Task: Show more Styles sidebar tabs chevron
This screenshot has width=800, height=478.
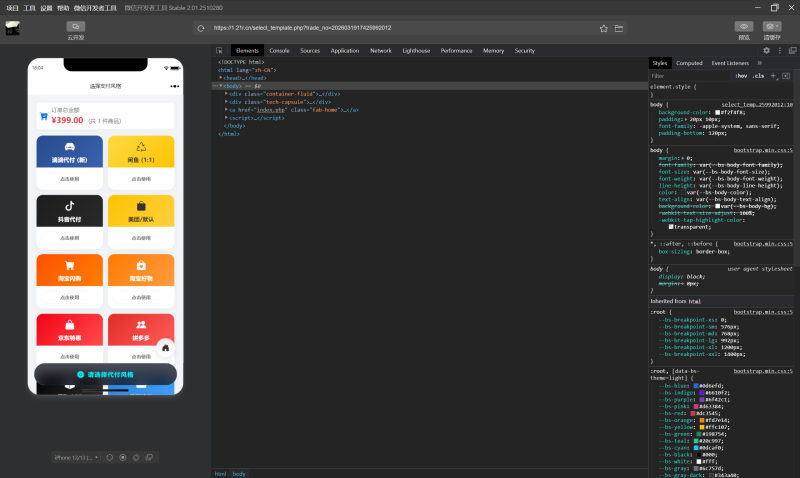Action: pyautogui.click(x=760, y=63)
